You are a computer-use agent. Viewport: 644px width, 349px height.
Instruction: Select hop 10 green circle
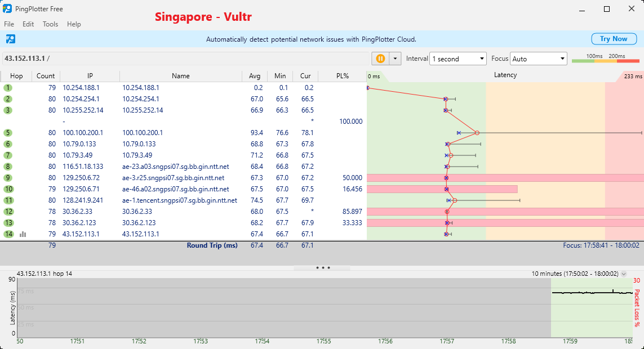8,189
